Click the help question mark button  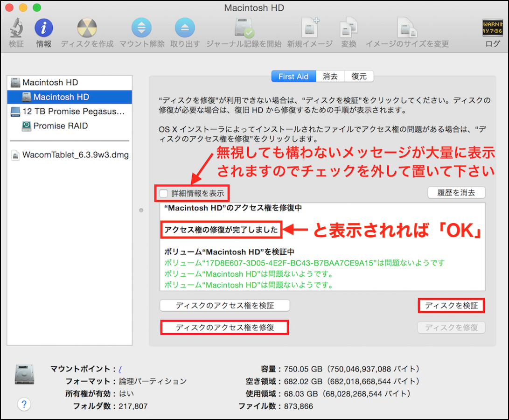(24, 405)
